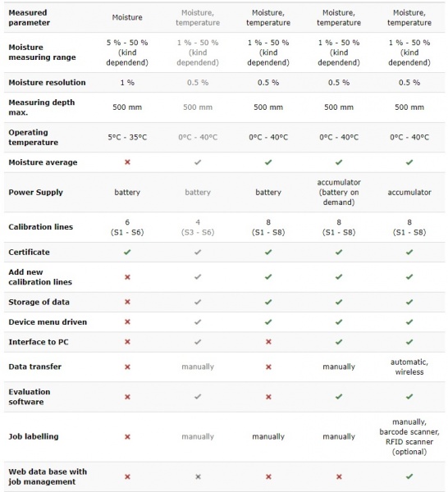Image resolution: width=448 pixels, height=492 pixels.
Task: Click the Calibration lines row label
Action: (41, 227)
